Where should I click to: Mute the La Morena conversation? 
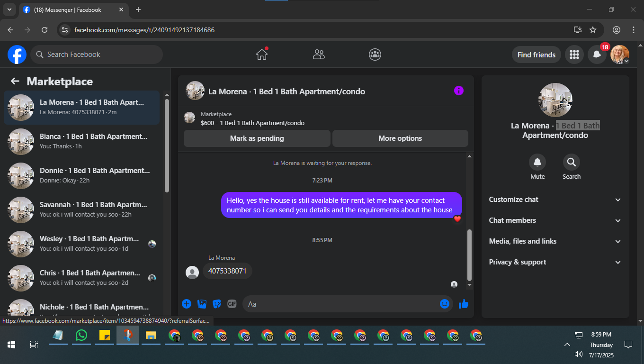click(x=537, y=163)
